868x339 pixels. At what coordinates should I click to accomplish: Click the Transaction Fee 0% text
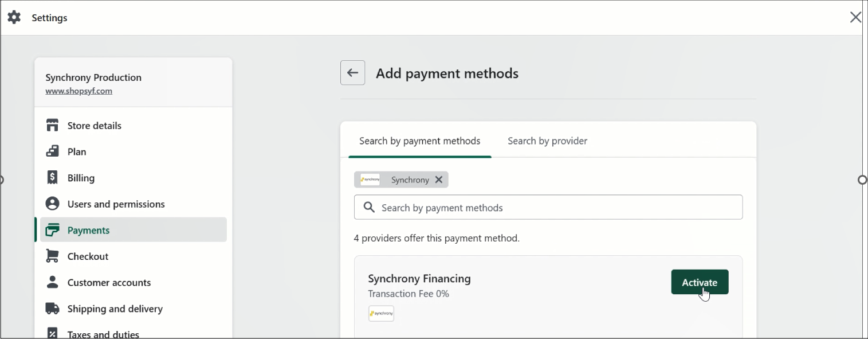(x=409, y=294)
